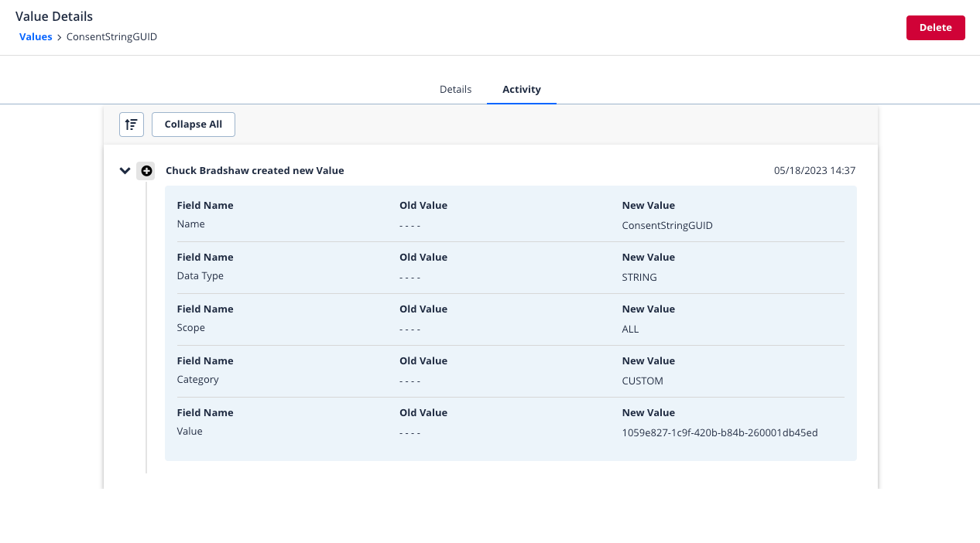Click the Collapse All button

tap(193, 124)
